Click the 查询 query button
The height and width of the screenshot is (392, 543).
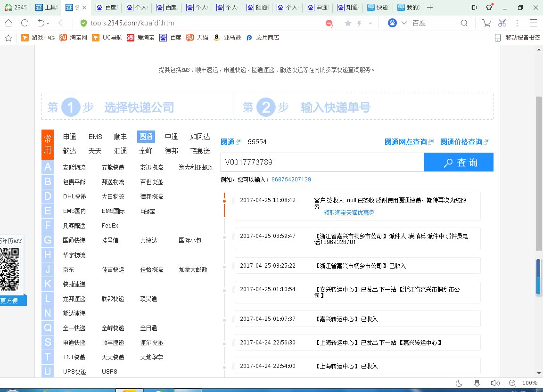(x=458, y=162)
